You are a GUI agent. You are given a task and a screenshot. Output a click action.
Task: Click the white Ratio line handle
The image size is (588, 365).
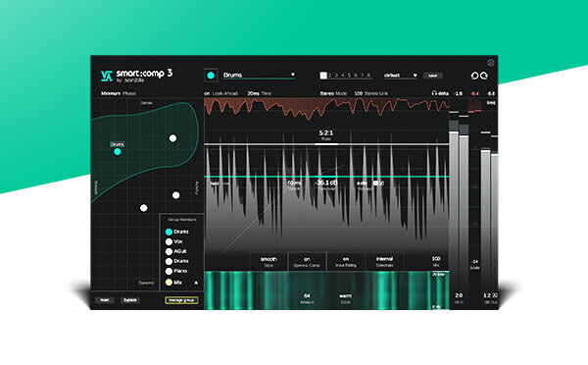326,144
